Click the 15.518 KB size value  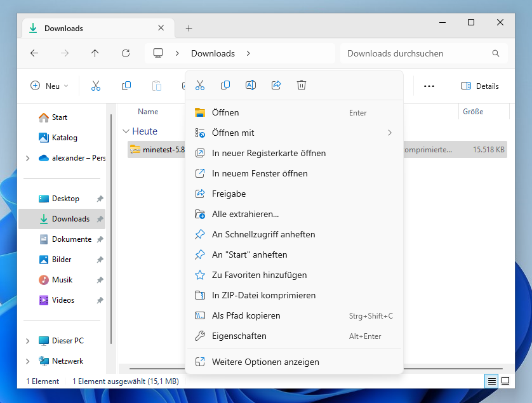(489, 150)
